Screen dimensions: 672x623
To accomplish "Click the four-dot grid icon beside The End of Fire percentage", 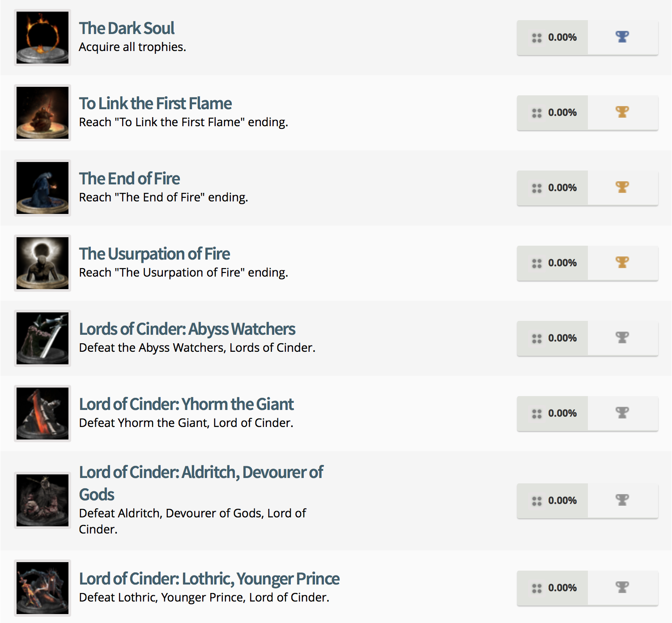I will (x=536, y=188).
